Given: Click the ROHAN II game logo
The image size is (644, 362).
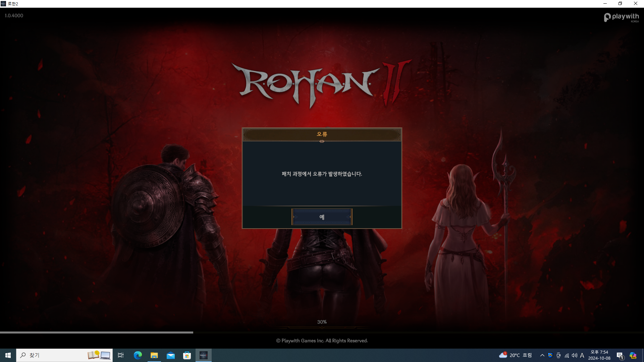Looking at the screenshot, I should pos(321,84).
